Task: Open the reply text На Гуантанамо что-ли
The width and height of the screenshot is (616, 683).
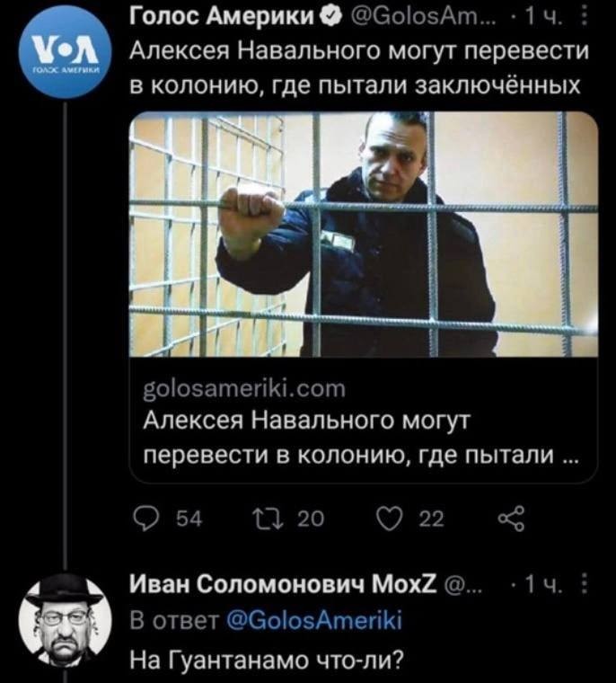Action: tap(267, 660)
